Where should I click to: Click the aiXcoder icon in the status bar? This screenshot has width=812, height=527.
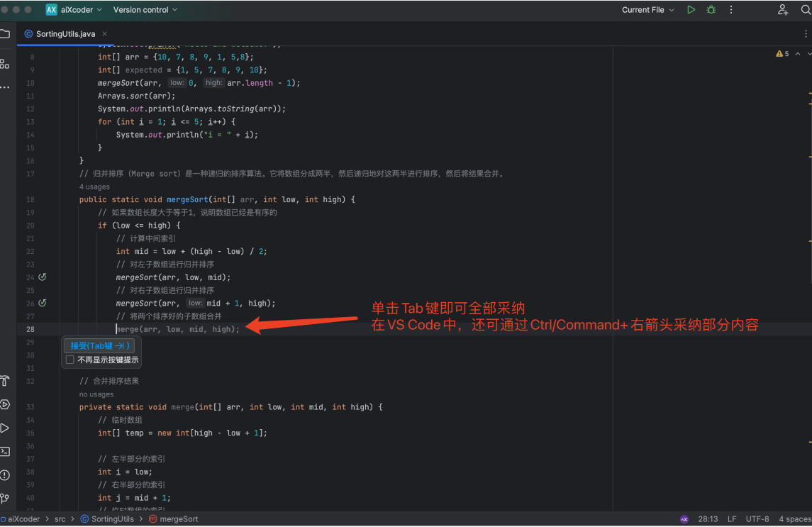click(684, 518)
